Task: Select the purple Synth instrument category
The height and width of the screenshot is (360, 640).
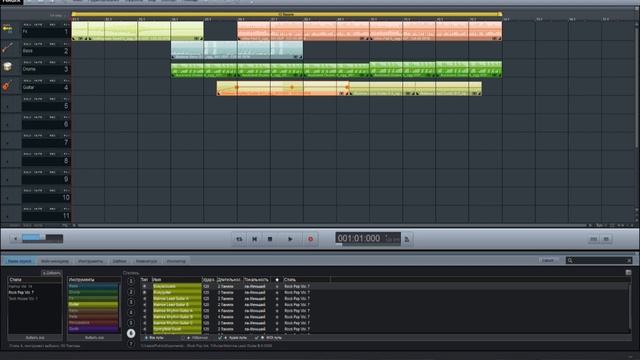Action: click(x=93, y=329)
